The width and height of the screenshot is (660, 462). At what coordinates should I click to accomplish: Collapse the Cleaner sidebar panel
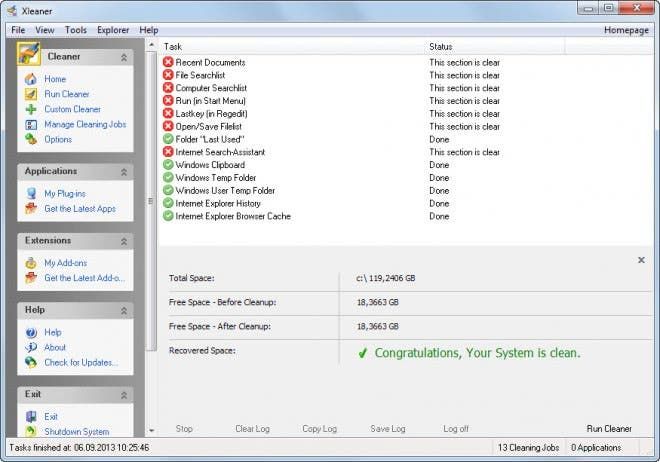click(x=124, y=58)
